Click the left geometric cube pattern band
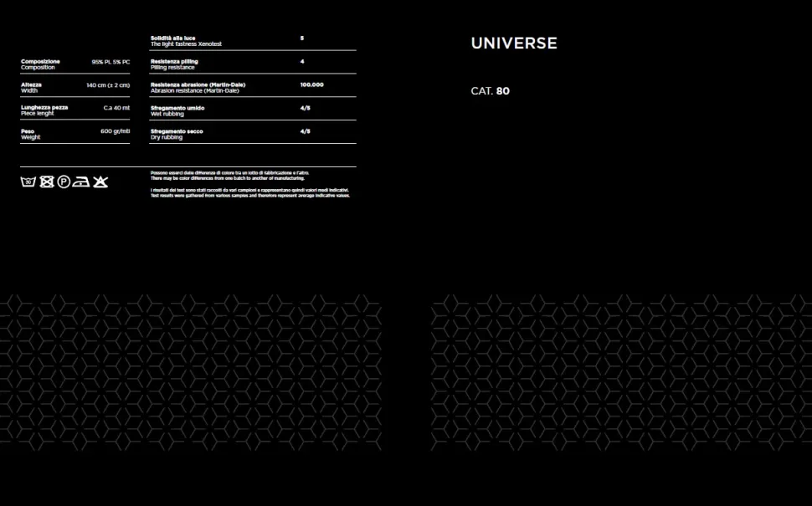 [x=190, y=372]
